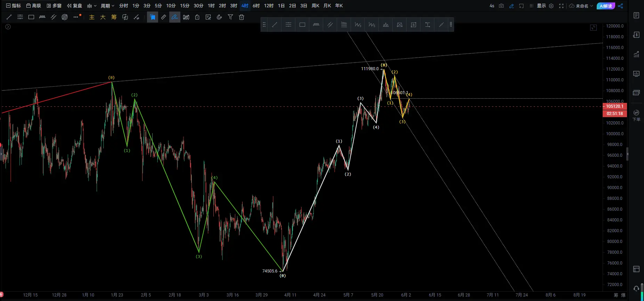Click the 分时 time-sharing button

pos(123,6)
